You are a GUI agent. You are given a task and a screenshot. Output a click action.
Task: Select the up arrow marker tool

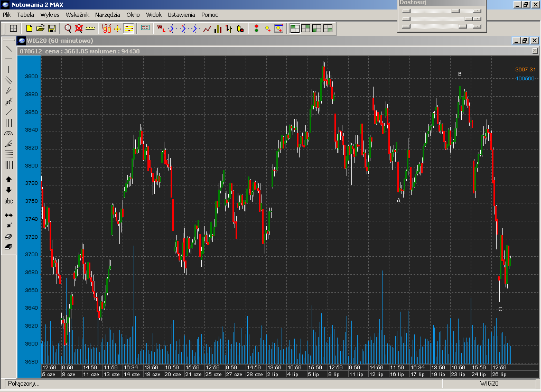click(8, 180)
